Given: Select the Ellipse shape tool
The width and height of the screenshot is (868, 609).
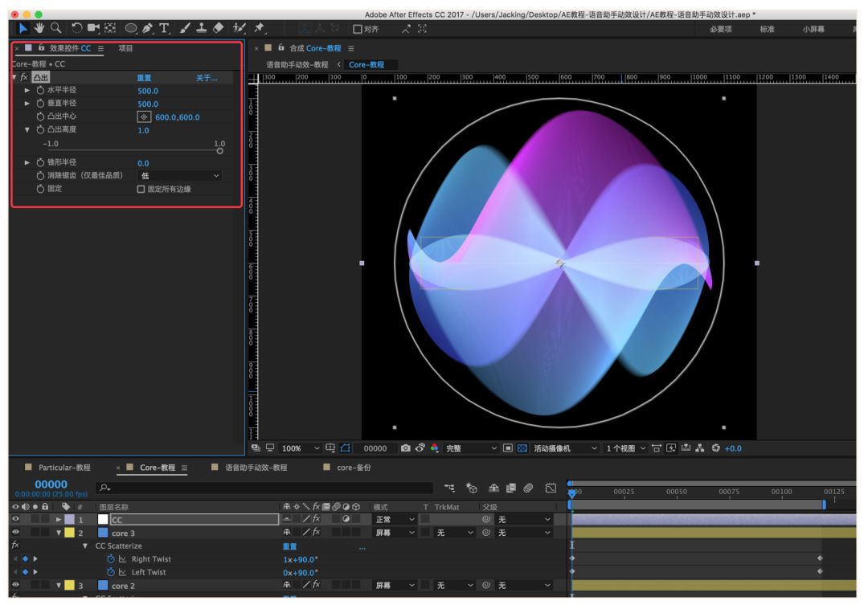Looking at the screenshot, I should tap(131, 27).
